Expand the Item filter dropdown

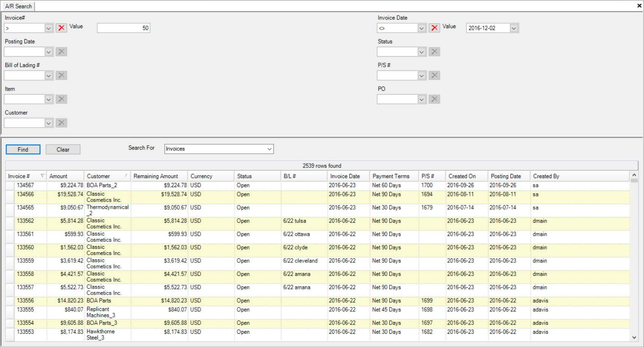[48, 99]
